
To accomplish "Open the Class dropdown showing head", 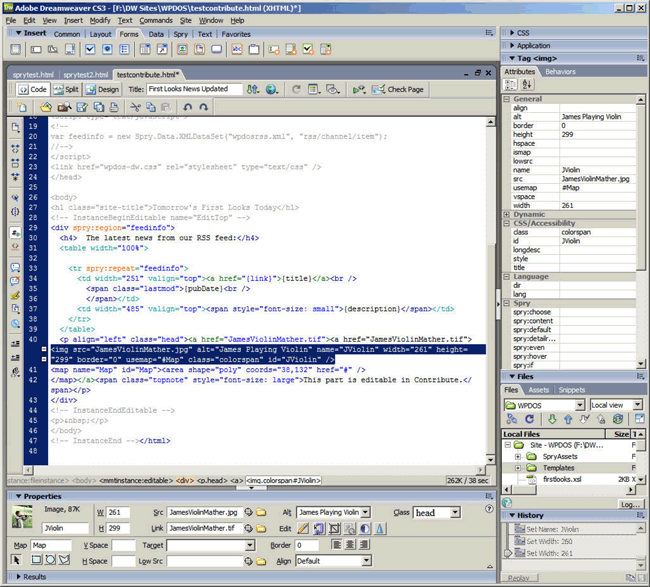I will click(455, 513).
